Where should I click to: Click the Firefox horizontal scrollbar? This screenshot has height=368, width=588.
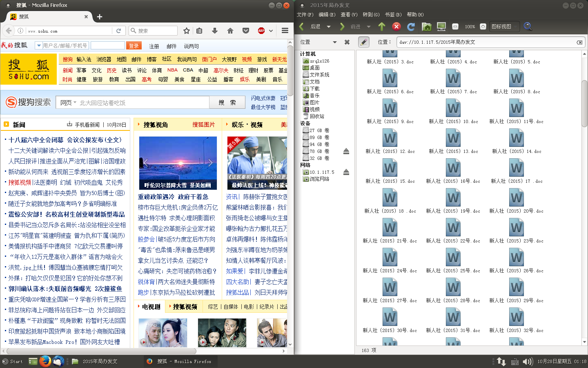pos(101,351)
